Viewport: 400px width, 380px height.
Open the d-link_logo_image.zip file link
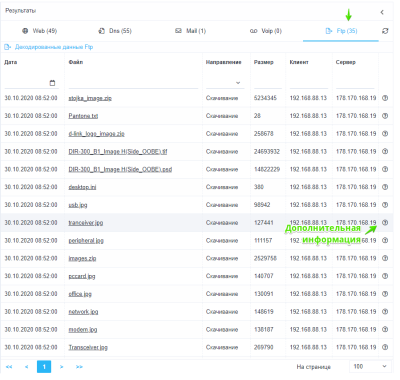coord(96,134)
